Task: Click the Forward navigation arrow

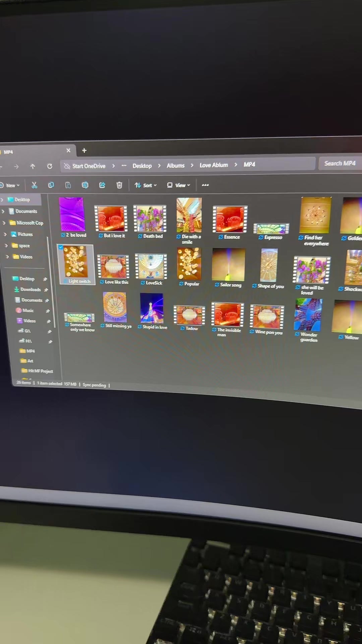Action: pyautogui.click(x=16, y=166)
